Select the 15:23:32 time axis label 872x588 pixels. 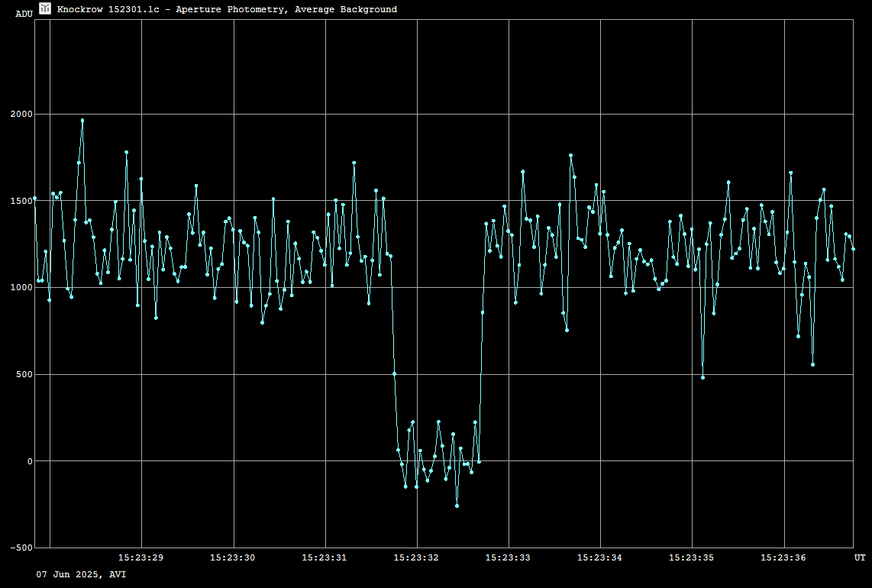pyautogui.click(x=416, y=558)
